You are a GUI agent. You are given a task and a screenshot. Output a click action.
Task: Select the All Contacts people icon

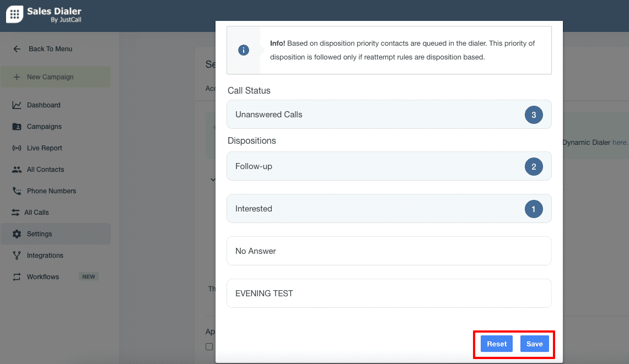pyautogui.click(x=17, y=169)
